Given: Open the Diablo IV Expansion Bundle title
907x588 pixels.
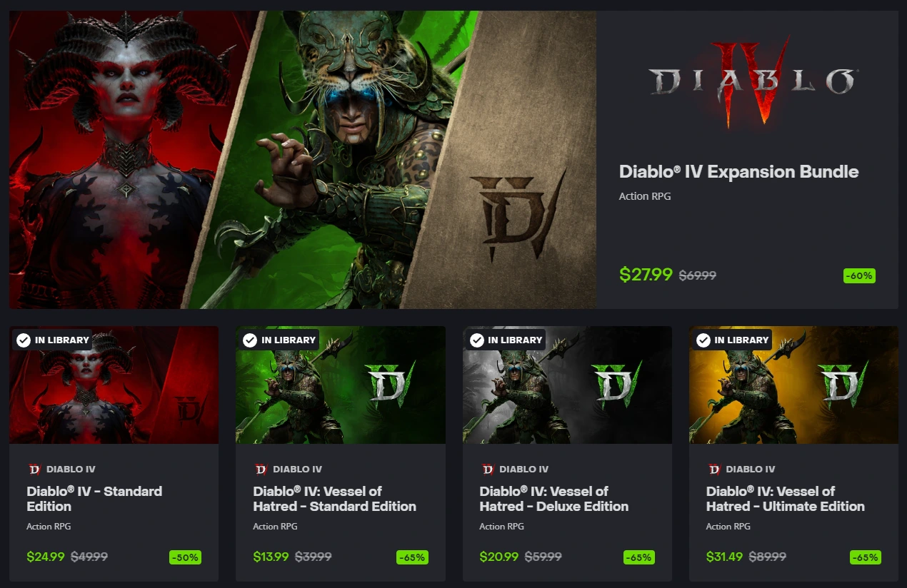Looking at the screenshot, I should (738, 172).
